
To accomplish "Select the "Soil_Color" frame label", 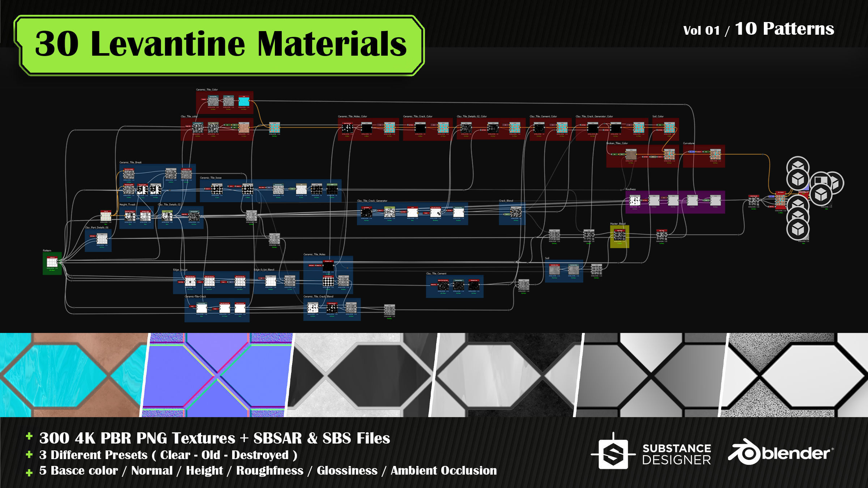I will click(658, 116).
